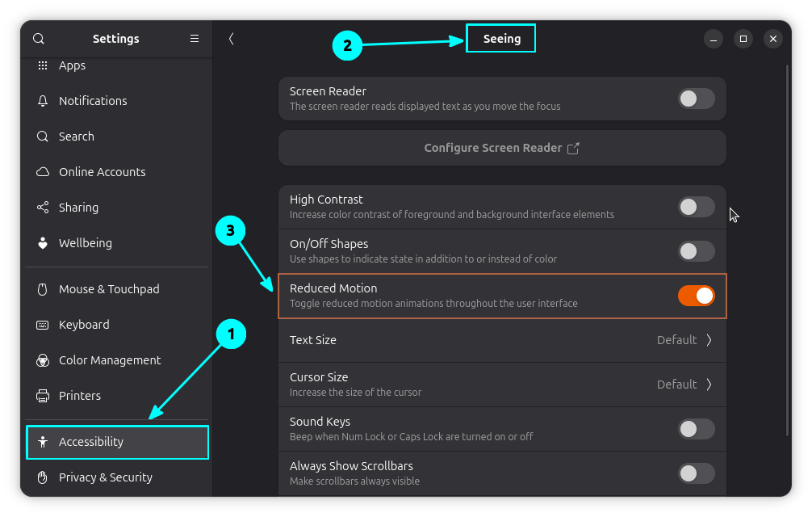Select Notifications in the sidebar
The image size is (812, 517).
[117, 101]
